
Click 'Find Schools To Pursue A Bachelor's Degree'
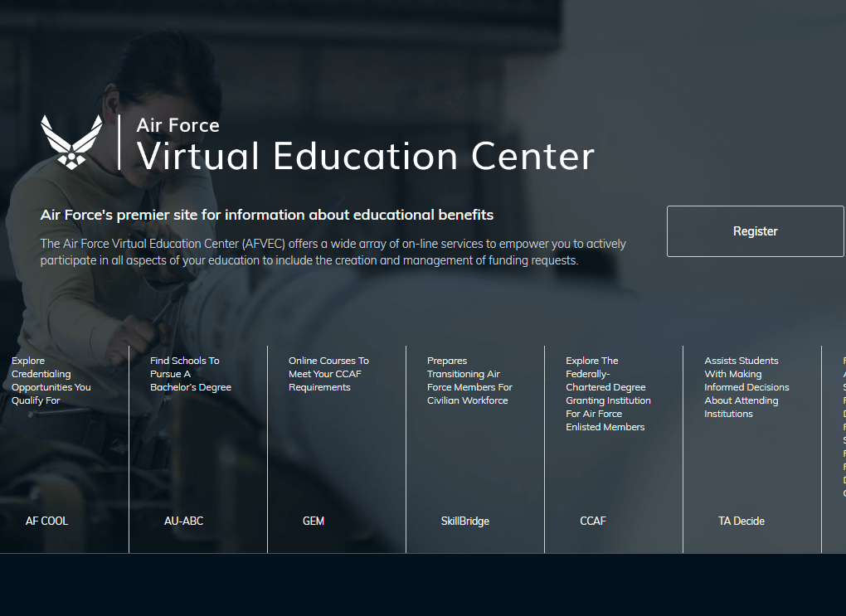click(191, 374)
